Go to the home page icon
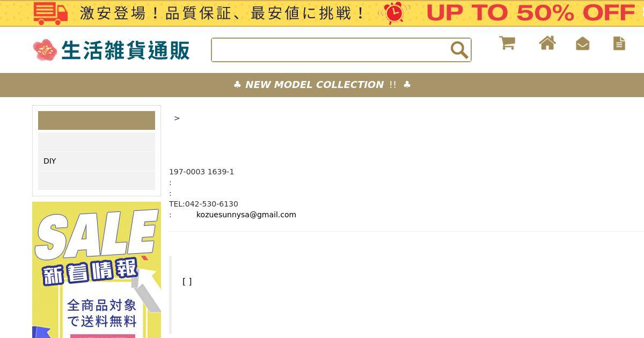Viewport: 644px width, 338px height. tap(547, 43)
